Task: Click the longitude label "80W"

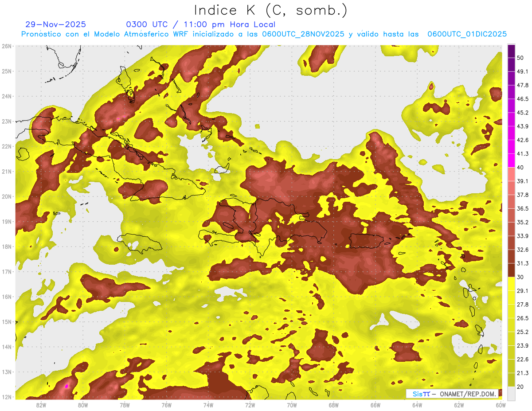Action: coord(83,405)
